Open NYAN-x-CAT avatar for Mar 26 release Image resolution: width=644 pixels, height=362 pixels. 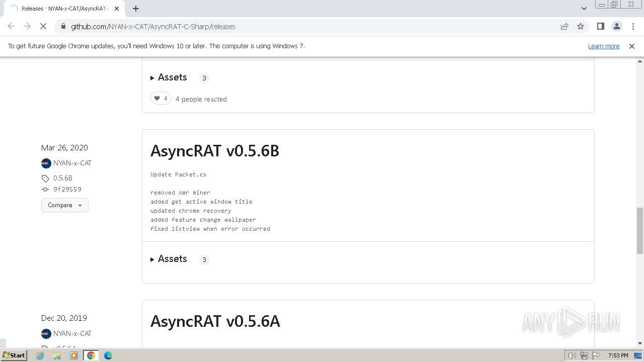tap(46, 163)
